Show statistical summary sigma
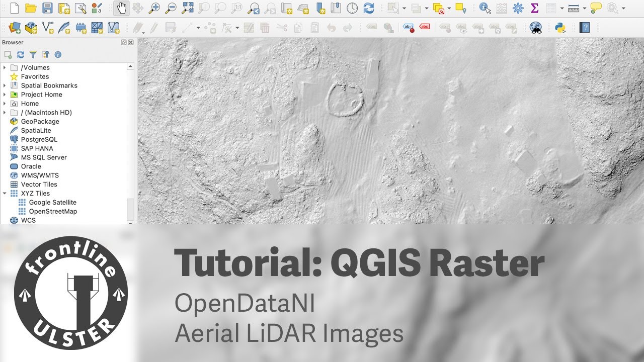The height and width of the screenshot is (362, 644). click(x=534, y=8)
